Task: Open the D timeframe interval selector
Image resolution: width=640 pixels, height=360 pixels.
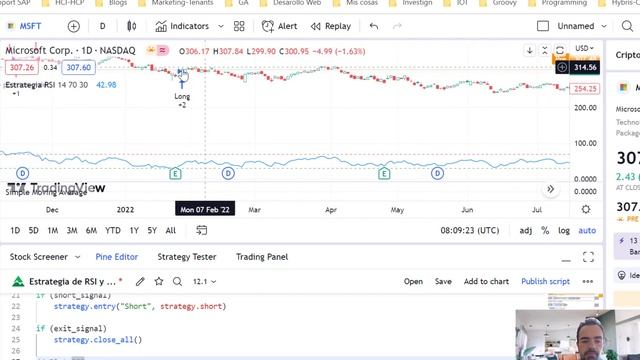Action: (x=102, y=26)
